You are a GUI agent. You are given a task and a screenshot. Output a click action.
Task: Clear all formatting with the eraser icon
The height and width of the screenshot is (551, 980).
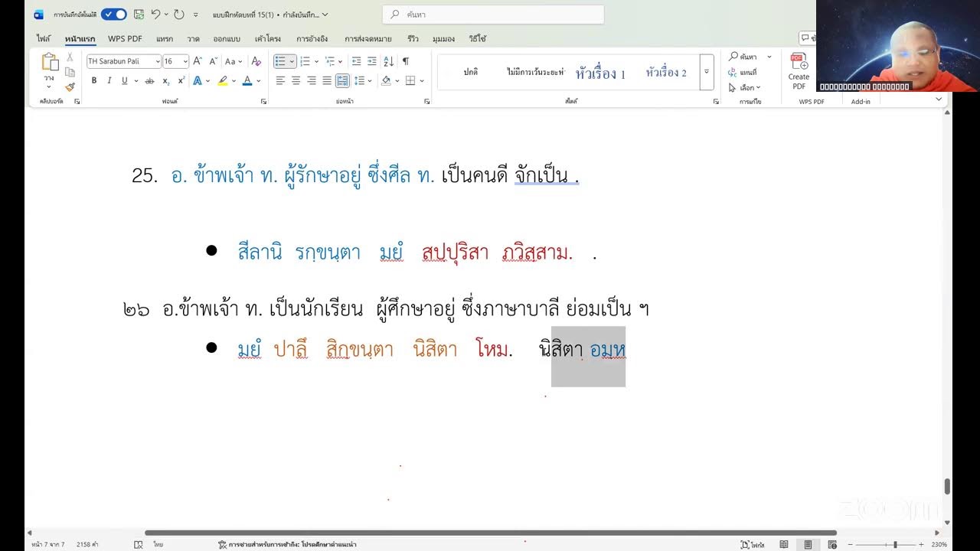pos(256,61)
